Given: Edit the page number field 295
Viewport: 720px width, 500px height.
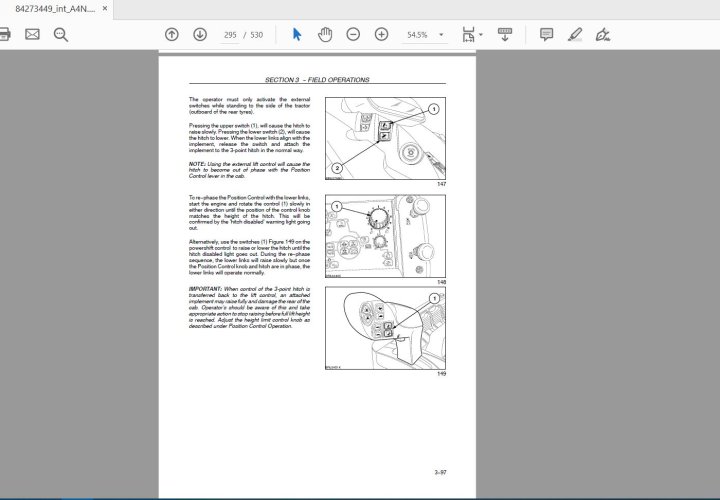Looking at the screenshot, I should point(230,35).
